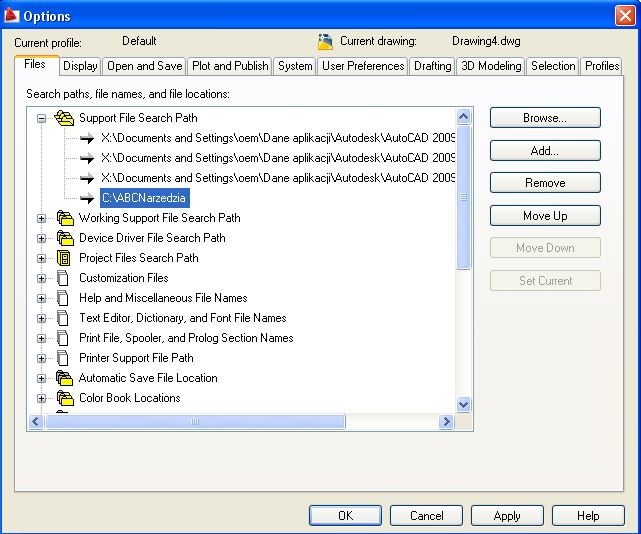Click the Color Book Locations folder icon
This screenshot has width=641, height=534.
(65, 398)
